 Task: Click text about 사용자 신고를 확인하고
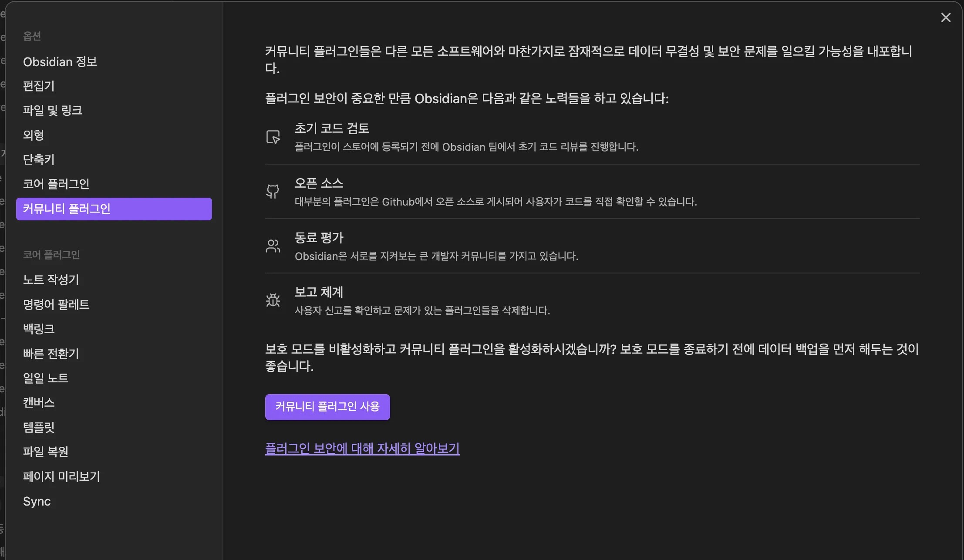[x=422, y=310]
